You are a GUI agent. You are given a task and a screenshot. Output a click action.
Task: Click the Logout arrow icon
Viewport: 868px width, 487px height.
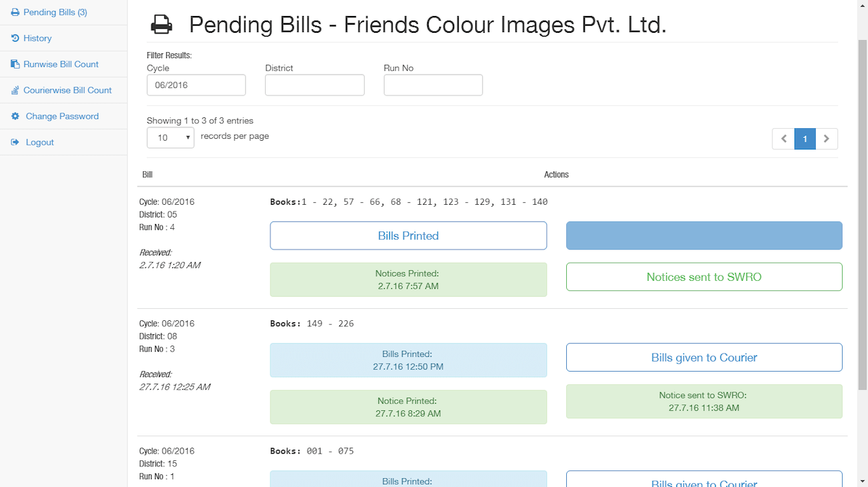coord(15,143)
